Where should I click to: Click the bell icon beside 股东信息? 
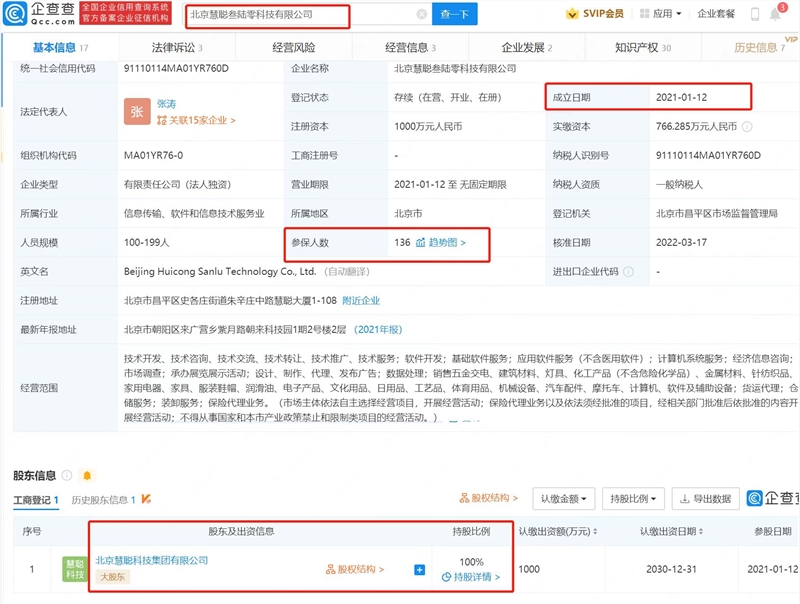(87, 475)
